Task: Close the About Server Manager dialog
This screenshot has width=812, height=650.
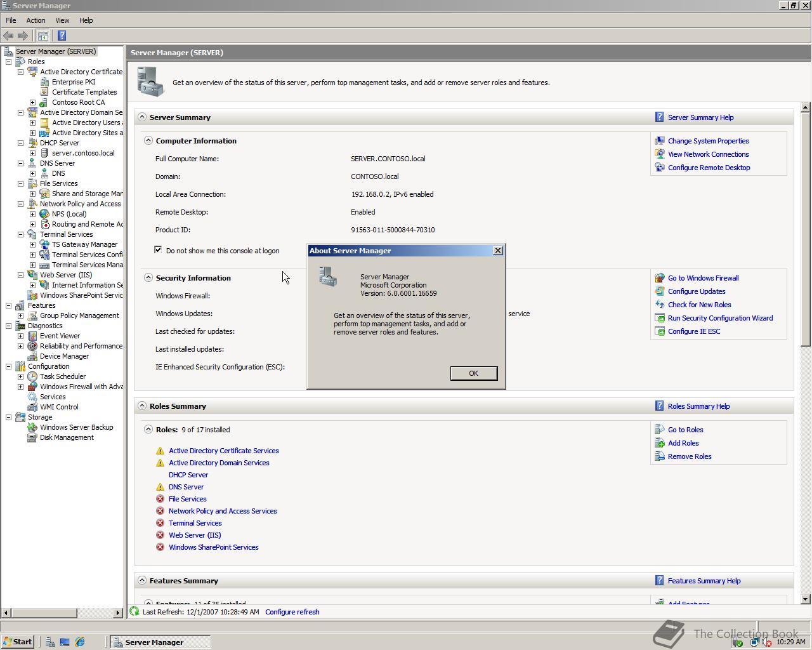Action: 498,251
